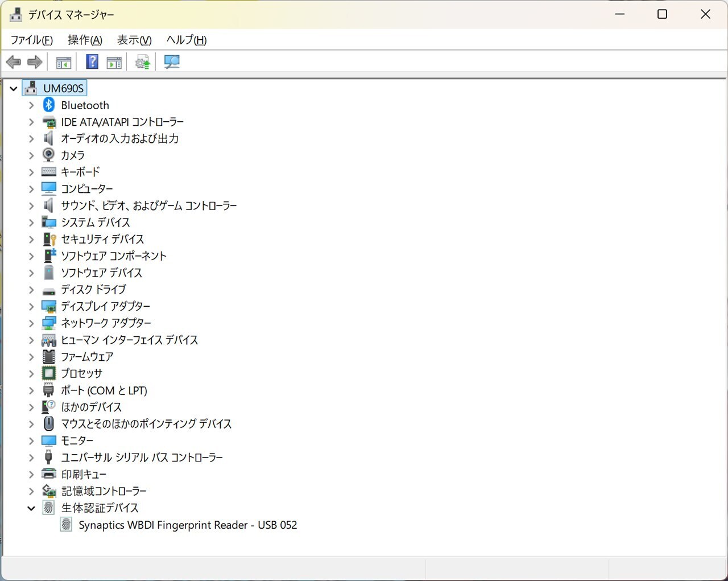Viewport: 728px width, 581px height.
Task: Open the ファイル(F) menu
Action: pos(32,40)
